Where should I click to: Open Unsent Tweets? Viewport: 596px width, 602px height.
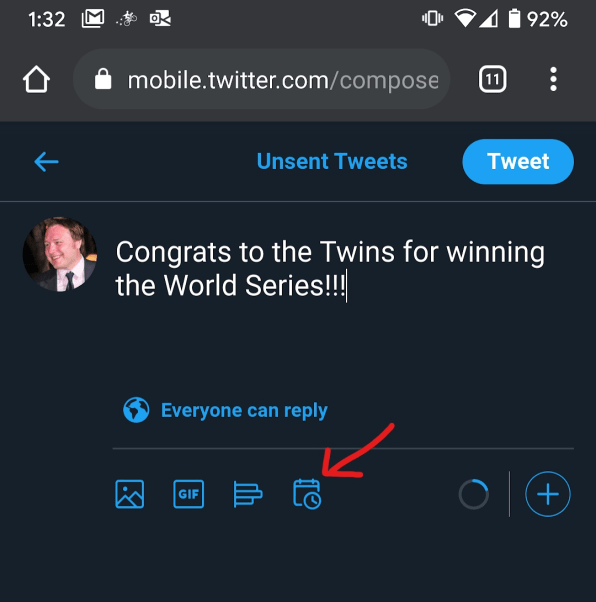coord(332,161)
